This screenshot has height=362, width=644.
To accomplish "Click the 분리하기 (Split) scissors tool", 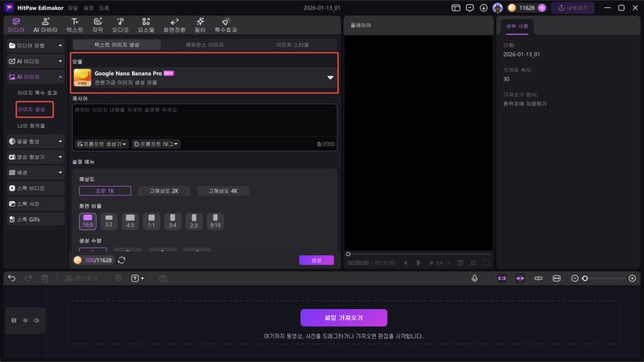I will [x=81, y=278].
